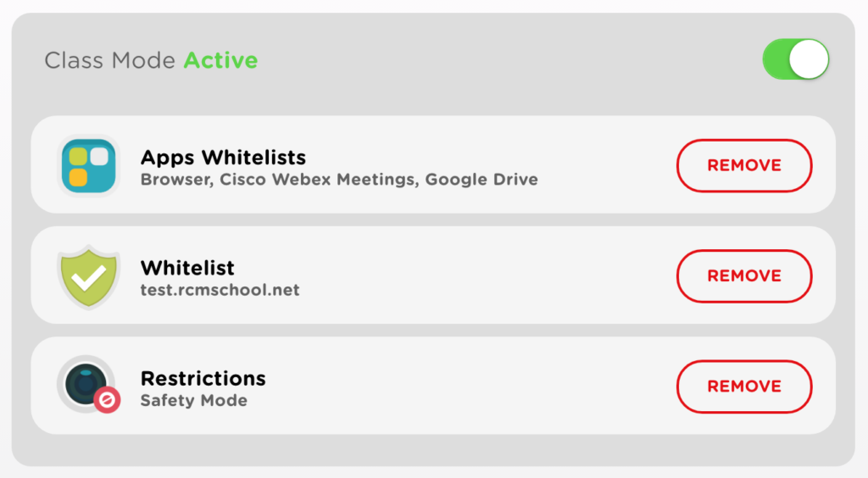
Task: Select the Whitelist title text
Action: point(187,268)
